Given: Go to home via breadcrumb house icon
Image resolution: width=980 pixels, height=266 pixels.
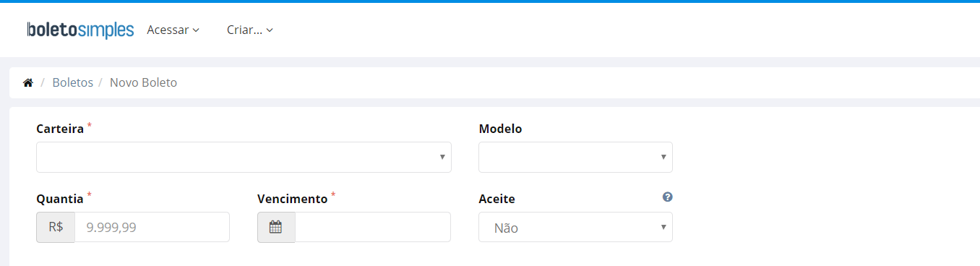Looking at the screenshot, I should 28,83.
